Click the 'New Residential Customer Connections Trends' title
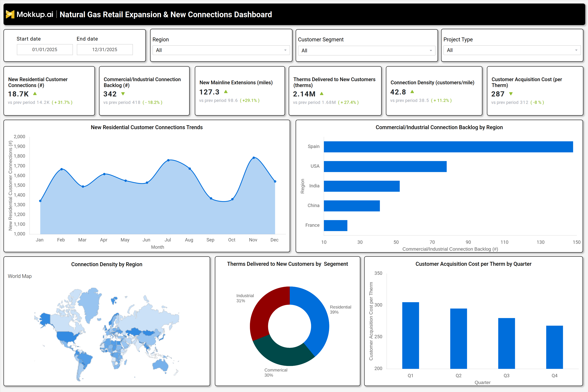 pos(147,127)
